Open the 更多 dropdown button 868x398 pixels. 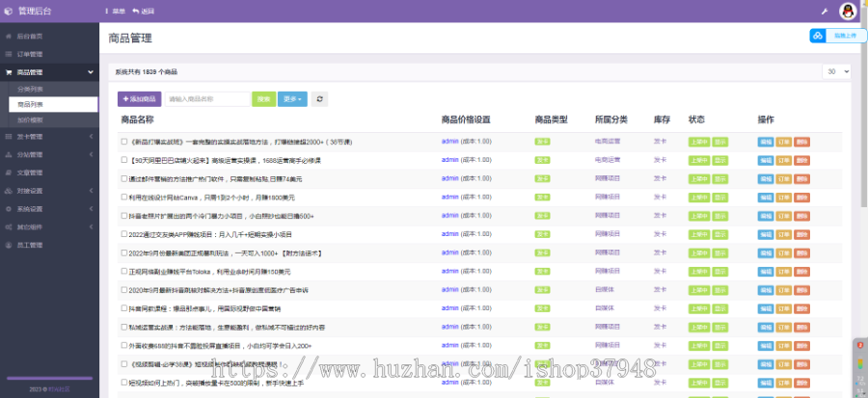[292, 99]
